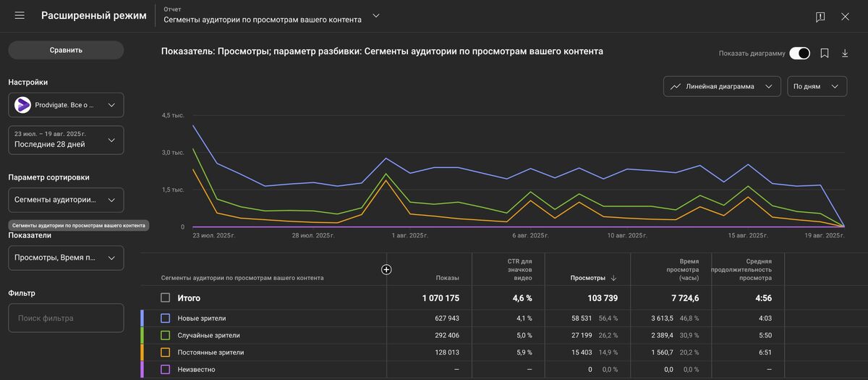Screen dimensions: 868x380
Task: Click Prodvigate channel logo icon
Action: [x=23, y=105]
